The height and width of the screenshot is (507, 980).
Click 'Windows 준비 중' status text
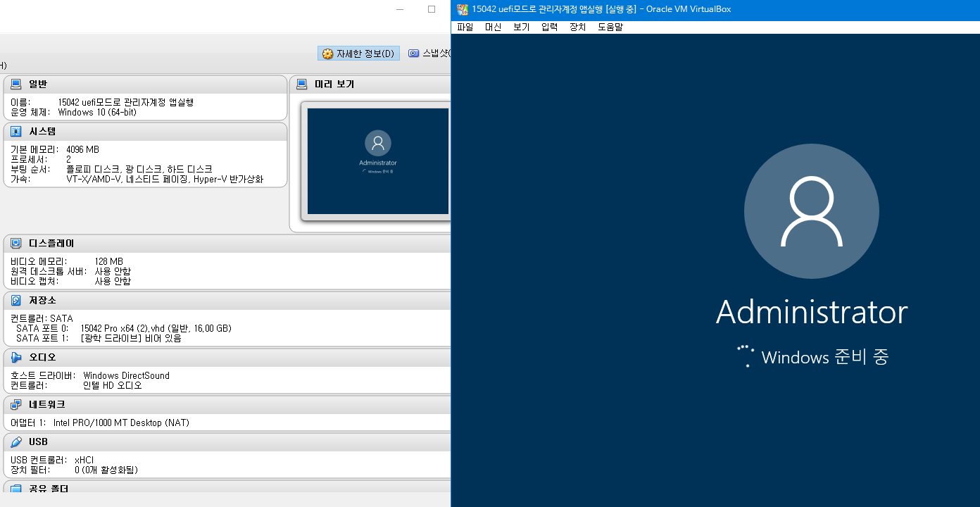[825, 357]
